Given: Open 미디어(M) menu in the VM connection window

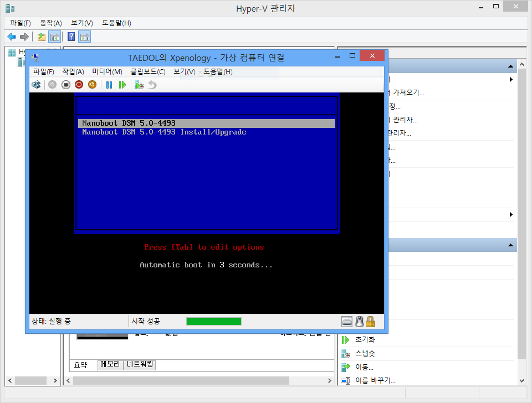Looking at the screenshot, I should [107, 71].
